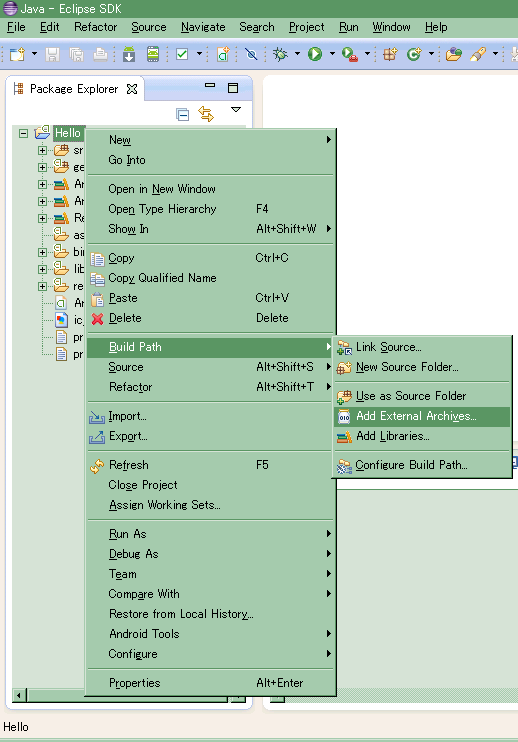Open the Android SDK Manager icon

(129, 54)
